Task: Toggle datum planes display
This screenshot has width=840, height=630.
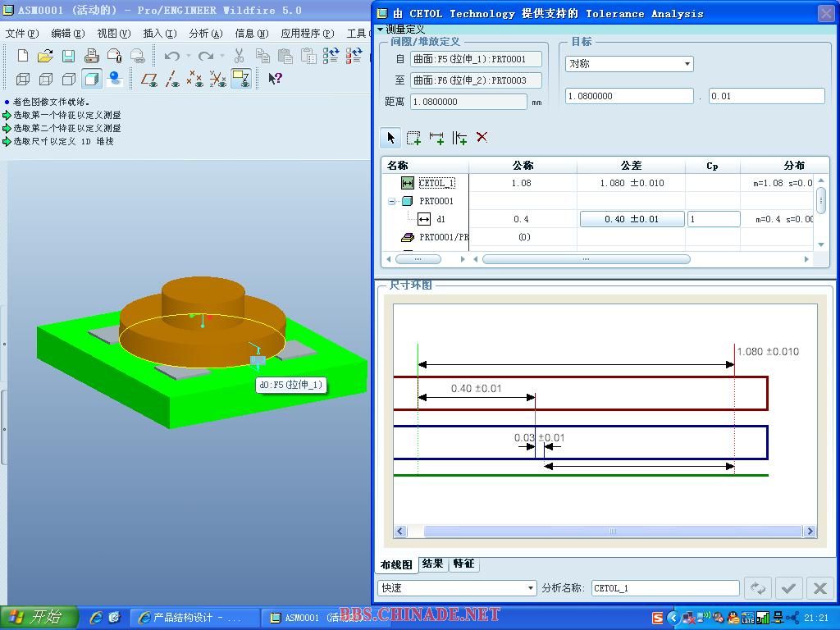Action: (149, 80)
